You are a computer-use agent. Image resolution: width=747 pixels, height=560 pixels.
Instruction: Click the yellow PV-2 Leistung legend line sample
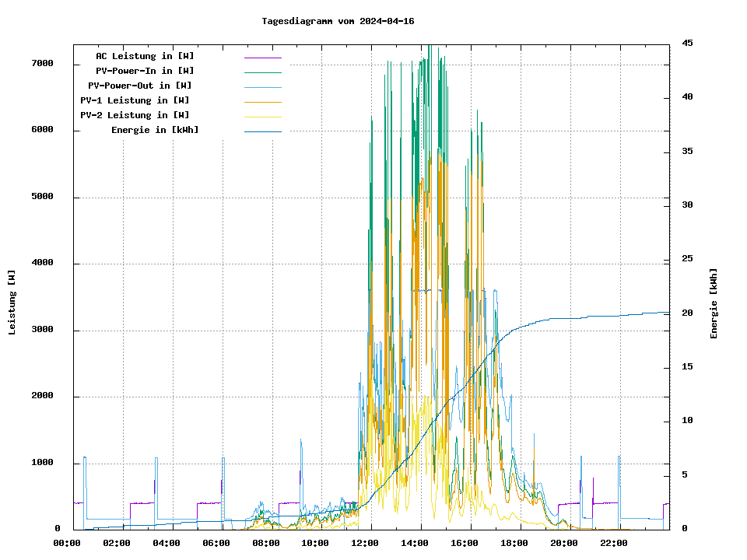point(263,116)
